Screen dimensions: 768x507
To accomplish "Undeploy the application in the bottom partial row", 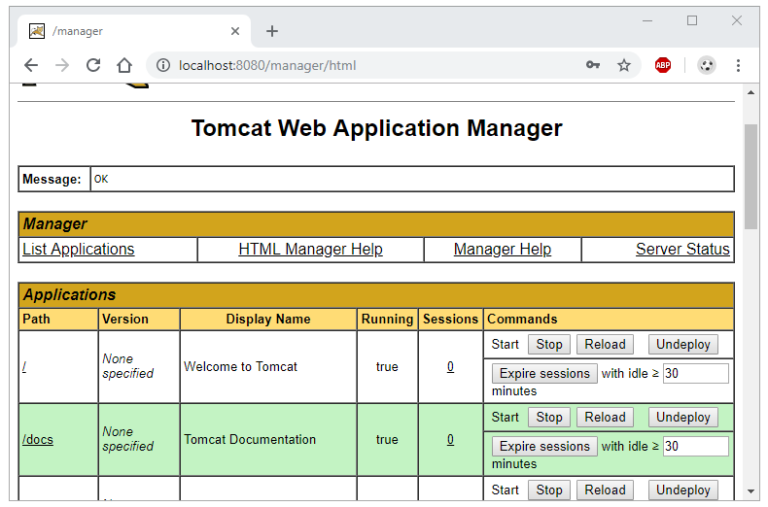I will pos(683,490).
